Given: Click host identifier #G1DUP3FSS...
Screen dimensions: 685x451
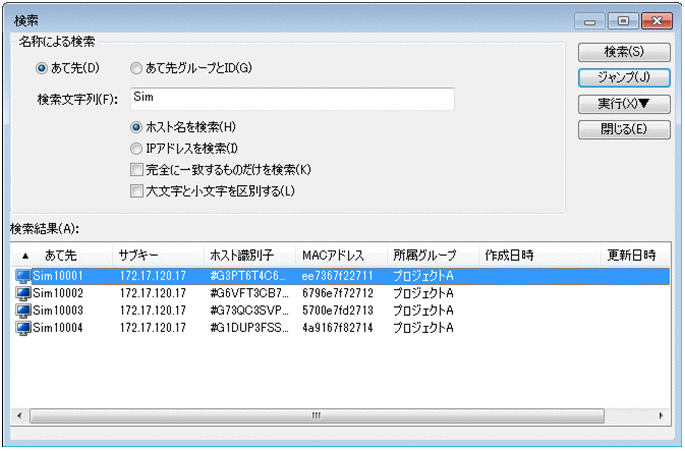Looking at the screenshot, I should [x=249, y=328].
